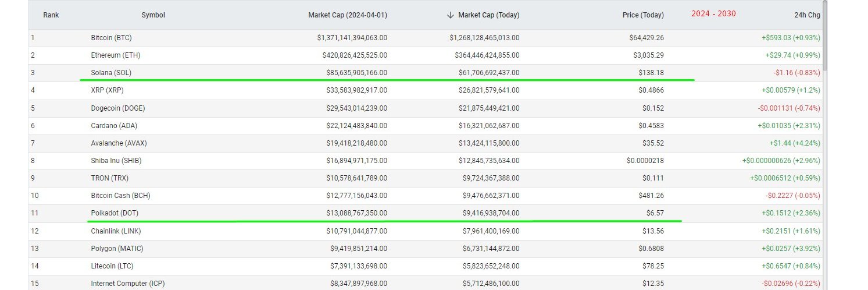This screenshot has height=290, width=868.
Task: Click Polkadot's April market cap $13,088,767,350.00
Action: point(357,213)
